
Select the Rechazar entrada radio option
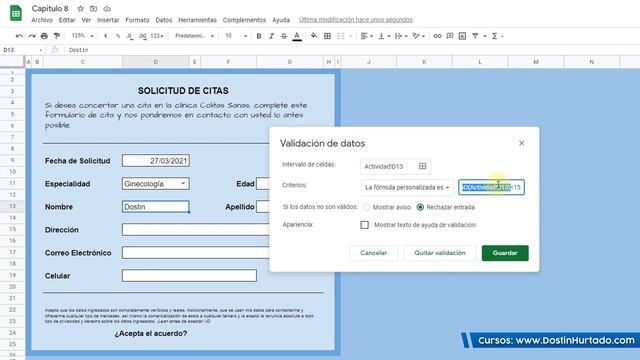[420, 207]
